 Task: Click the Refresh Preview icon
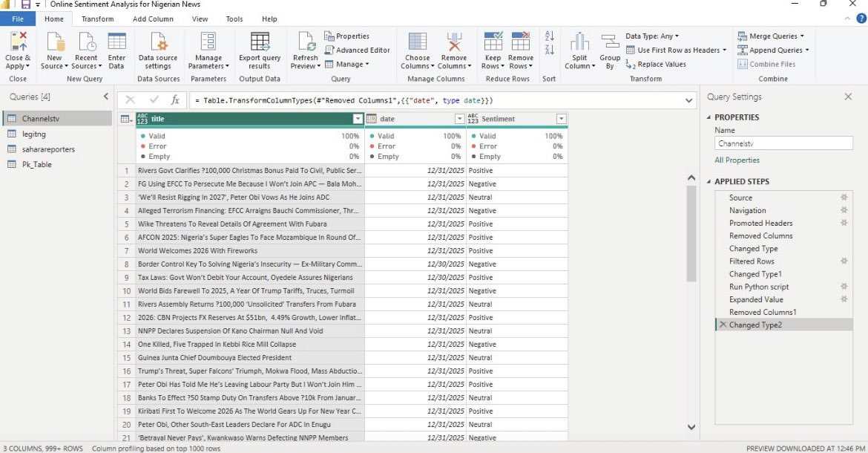click(x=306, y=42)
